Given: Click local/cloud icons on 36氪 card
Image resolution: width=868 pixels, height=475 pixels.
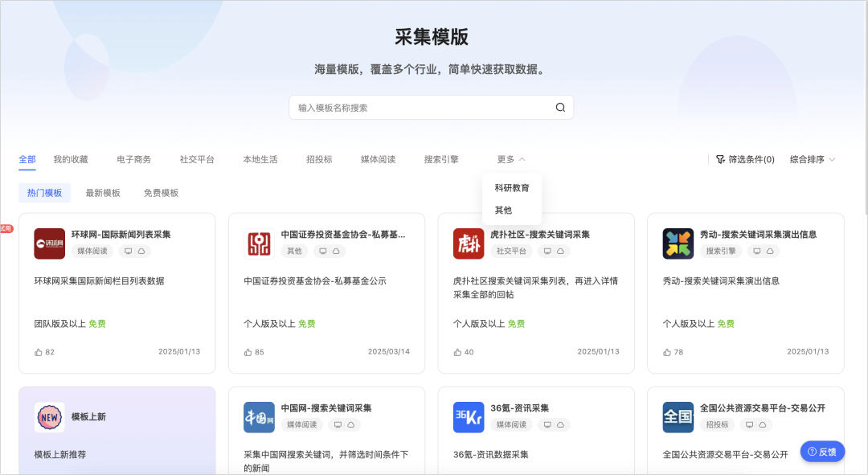Looking at the screenshot, I should pyautogui.click(x=554, y=425).
